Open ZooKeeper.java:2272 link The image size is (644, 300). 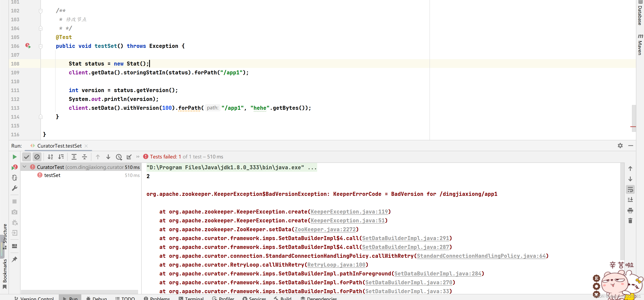pos(325,229)
